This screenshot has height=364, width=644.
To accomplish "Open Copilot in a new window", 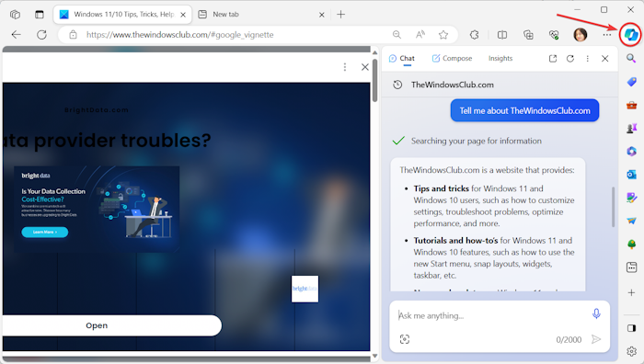I will pyautogui.click(x=553, y=59).
